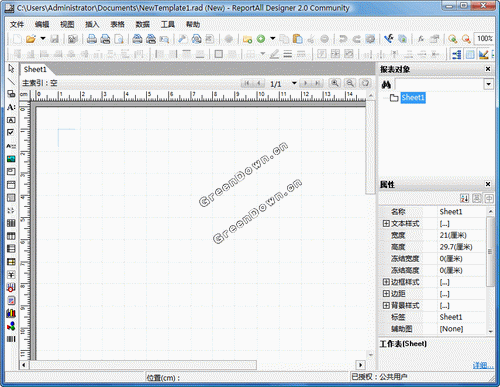Select the shapes tool in toolbox
The height and width of the screenshot is (387, 500).
click(x=11, y=94)
